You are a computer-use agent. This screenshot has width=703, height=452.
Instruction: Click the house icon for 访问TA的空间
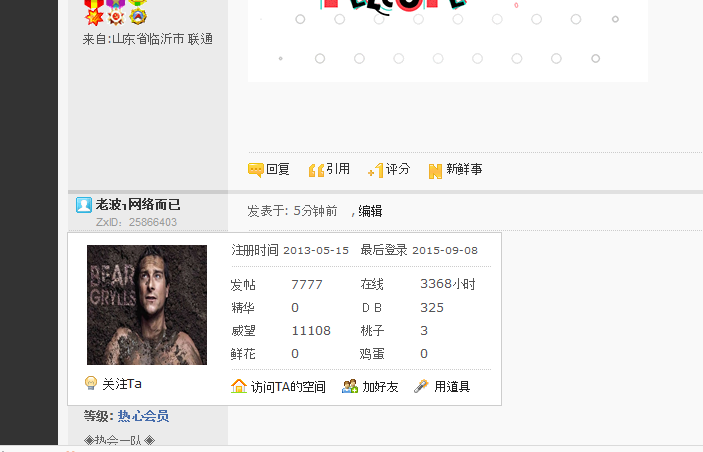[239, 386]
